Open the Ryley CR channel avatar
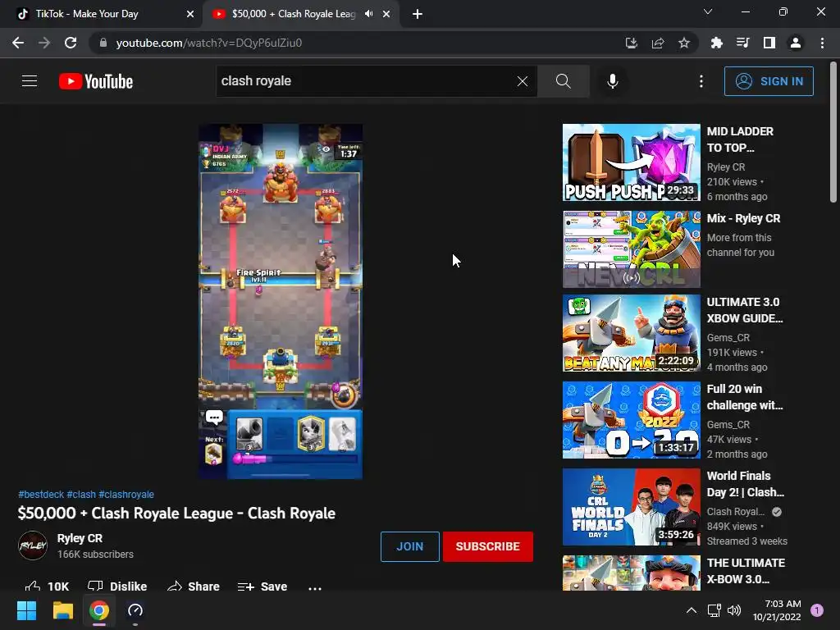The image size is (840, 630). (x=33, y=546)
